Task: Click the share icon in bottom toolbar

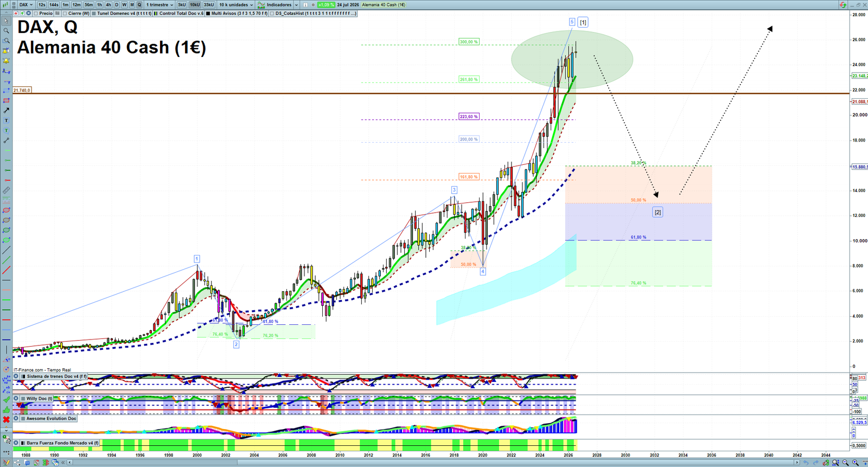Action: (x=17, y=463)
